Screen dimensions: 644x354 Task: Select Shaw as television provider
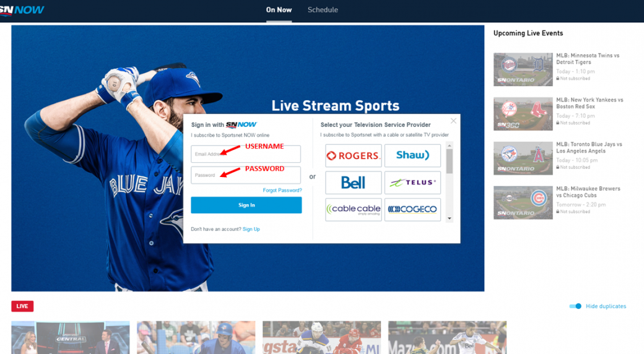pos(412,156)
